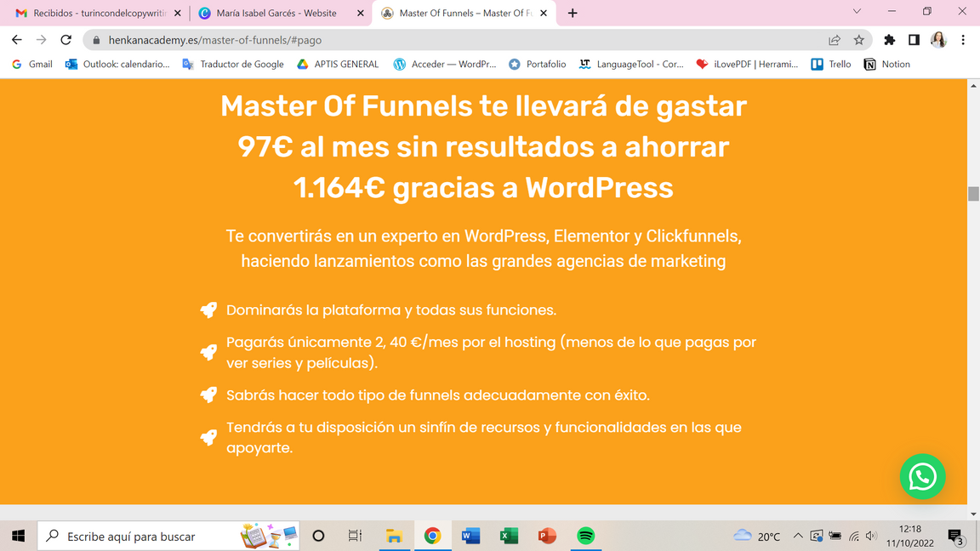Click the volume speaker tray icon
The height and width of the screenshot is (551, 980).
[871, 536]
